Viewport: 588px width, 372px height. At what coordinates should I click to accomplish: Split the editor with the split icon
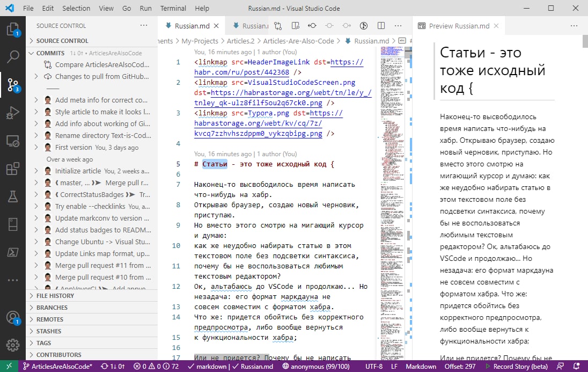[x=381, y=26]
